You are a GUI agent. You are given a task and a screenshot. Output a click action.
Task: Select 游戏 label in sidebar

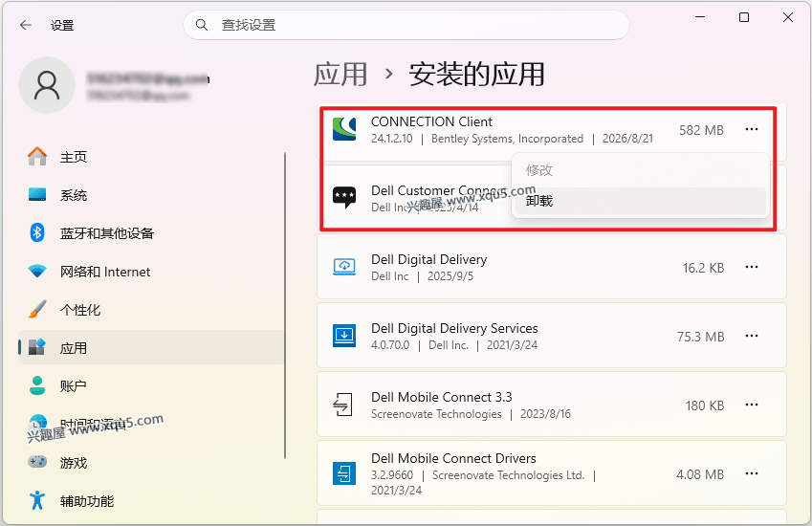click(x=73, y=462)
